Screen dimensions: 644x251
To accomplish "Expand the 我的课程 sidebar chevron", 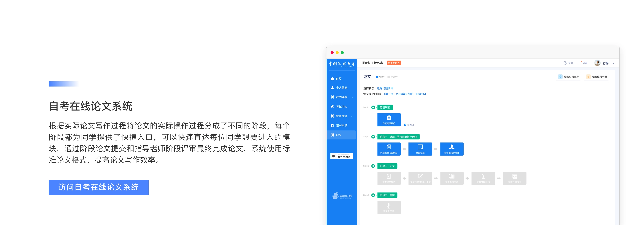I will point(352,97).
